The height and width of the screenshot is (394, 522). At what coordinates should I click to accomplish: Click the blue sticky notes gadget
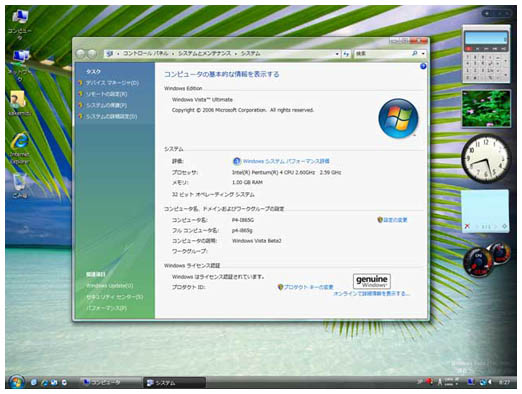tap(485, 211)
